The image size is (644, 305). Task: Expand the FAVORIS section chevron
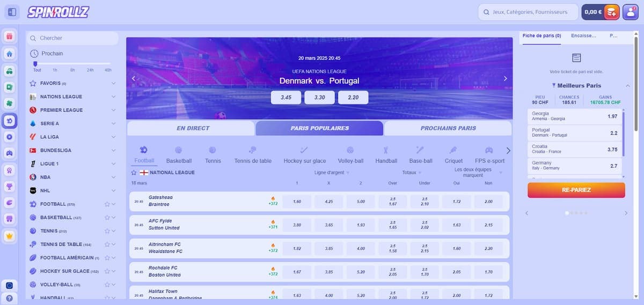click(x=114, y=84)
